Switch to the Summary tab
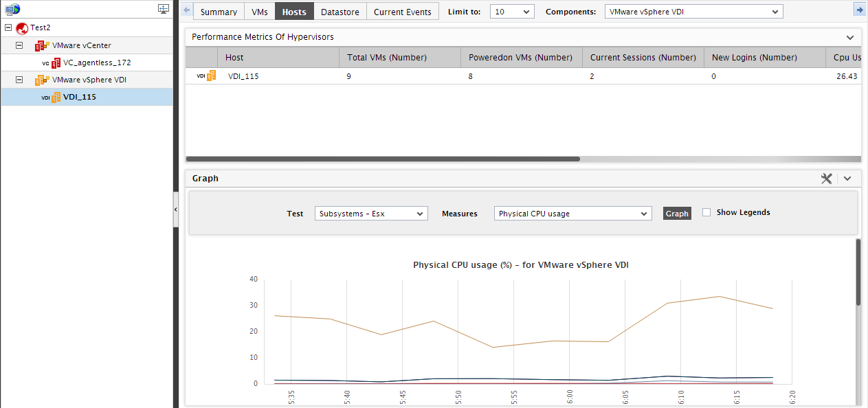The width and height of the screenshot is (868, 408). 219,12
